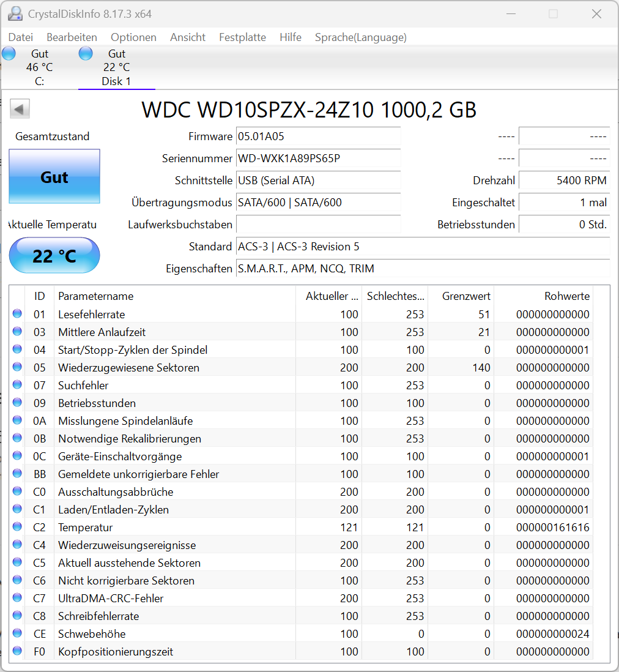Image resolution: width=619 pixels, height=672 pixels.
Task: Open the Bearbeiten menu
Action: 72,37
